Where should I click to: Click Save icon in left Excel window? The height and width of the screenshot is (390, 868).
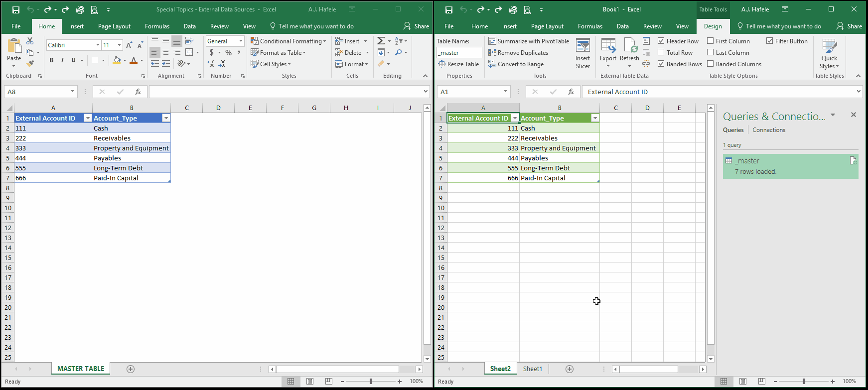(16, 9)
